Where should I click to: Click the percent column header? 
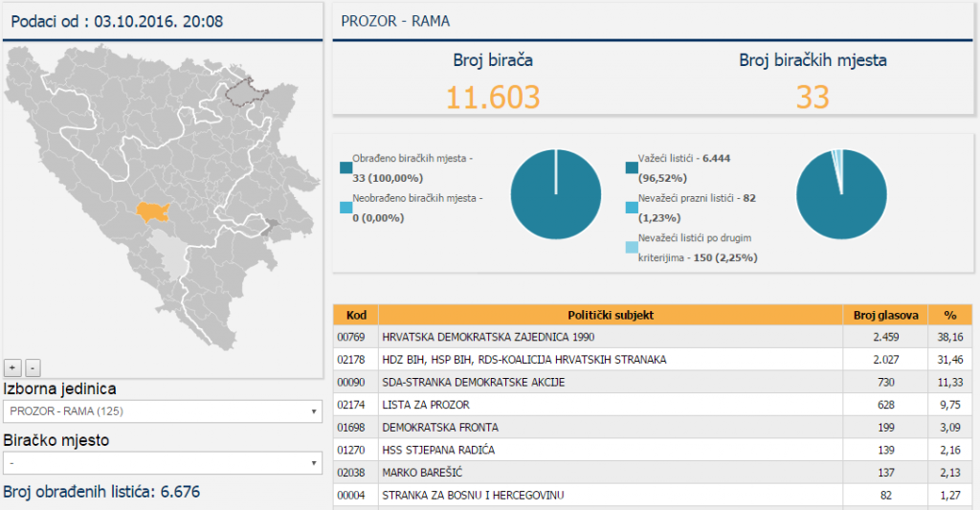[x=949, y=315]
